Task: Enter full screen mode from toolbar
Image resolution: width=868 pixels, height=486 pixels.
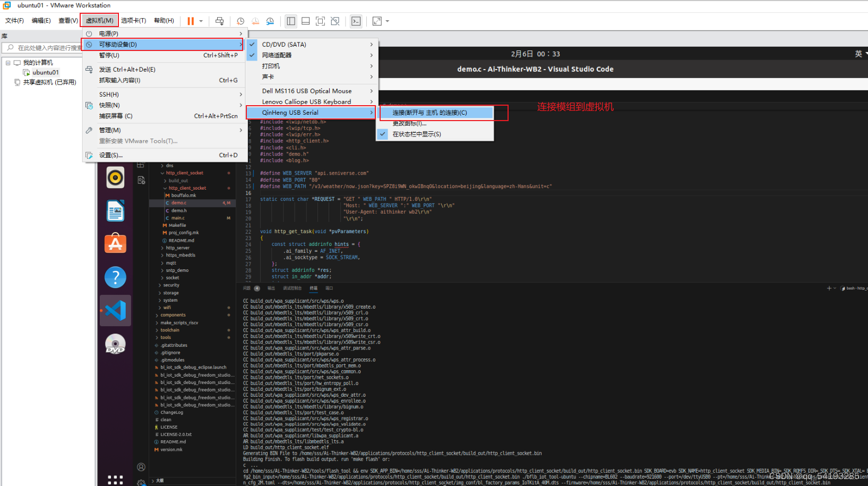Action: [x=321, y=21]
